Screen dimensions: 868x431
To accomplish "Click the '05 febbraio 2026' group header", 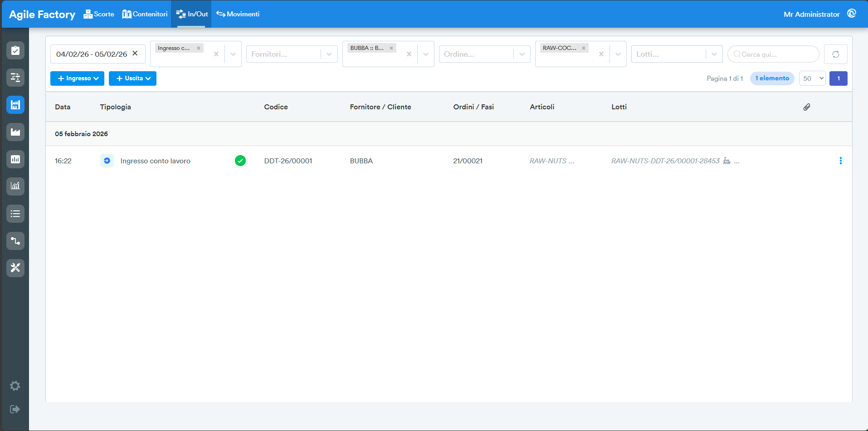I will click(81, 134).
